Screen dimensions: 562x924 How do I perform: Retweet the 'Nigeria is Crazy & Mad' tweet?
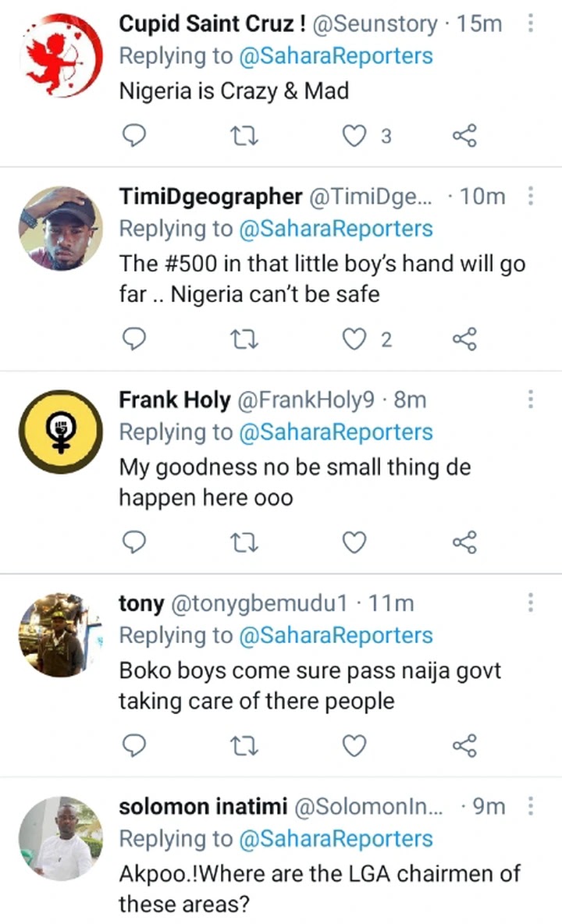244,136
